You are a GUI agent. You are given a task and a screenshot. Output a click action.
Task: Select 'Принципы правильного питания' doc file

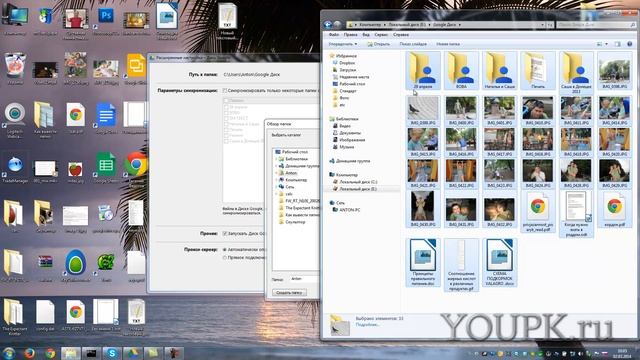tap(423, 262)
